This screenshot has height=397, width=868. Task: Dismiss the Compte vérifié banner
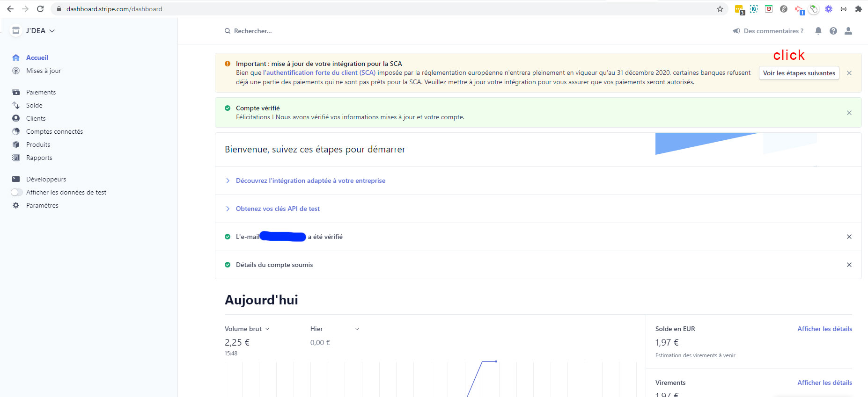pos(849,113)
